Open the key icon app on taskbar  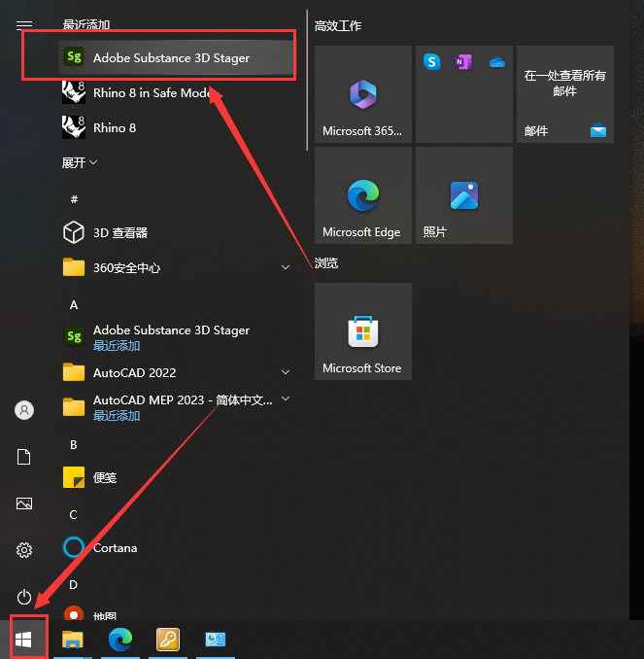point(168,640)
